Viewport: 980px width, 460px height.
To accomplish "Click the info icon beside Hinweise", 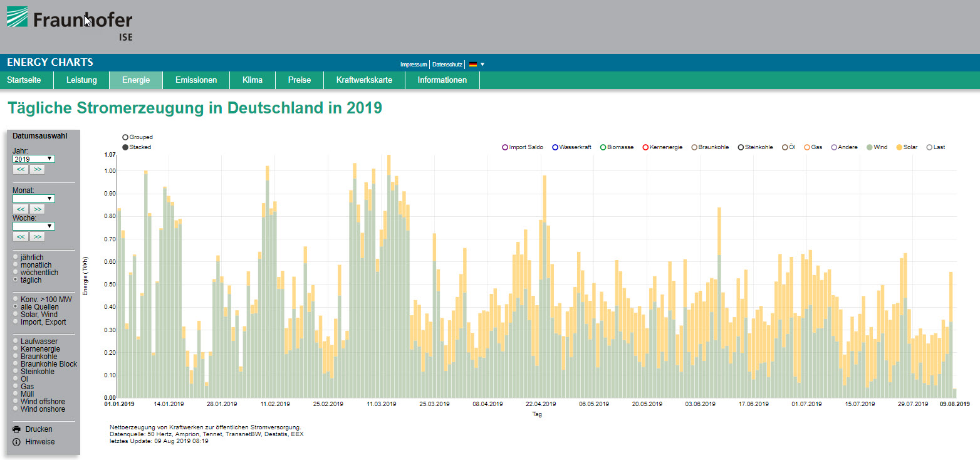I will (17, 442).
